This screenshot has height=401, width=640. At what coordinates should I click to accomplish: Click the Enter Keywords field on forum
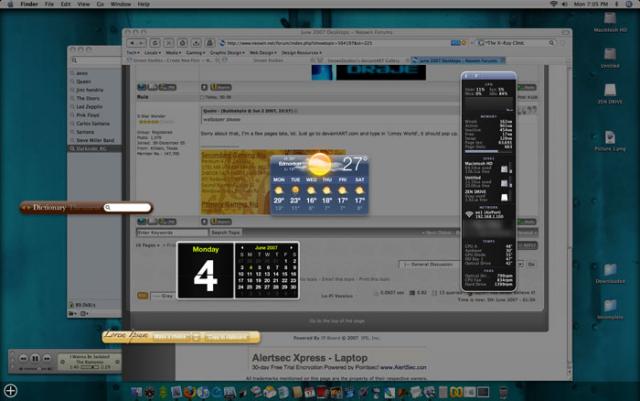click(172, 232)
